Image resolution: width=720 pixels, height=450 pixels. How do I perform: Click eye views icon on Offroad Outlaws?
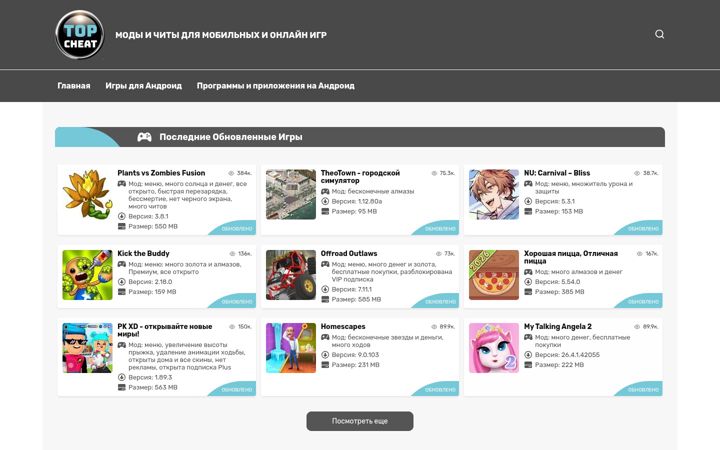coord(439,253)
